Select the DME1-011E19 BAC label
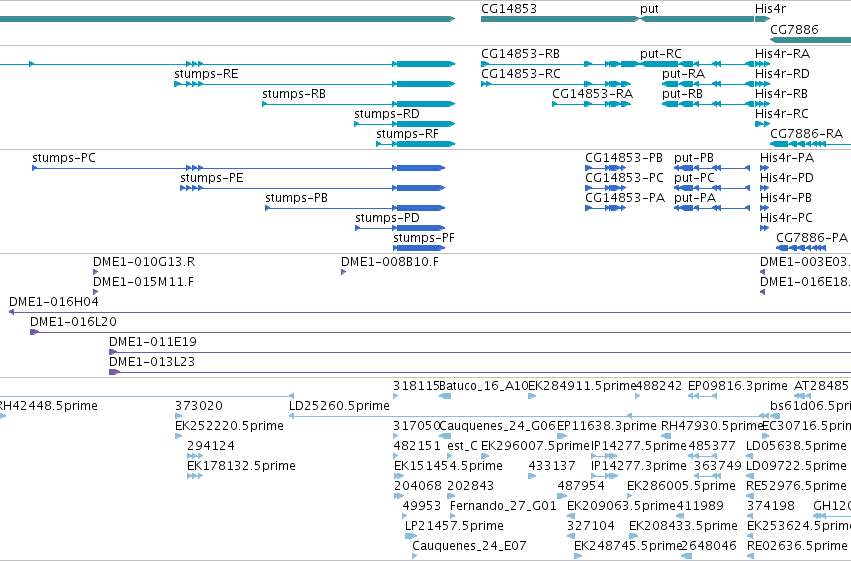This screenshot has height=561, width=851. click(153, 342)
